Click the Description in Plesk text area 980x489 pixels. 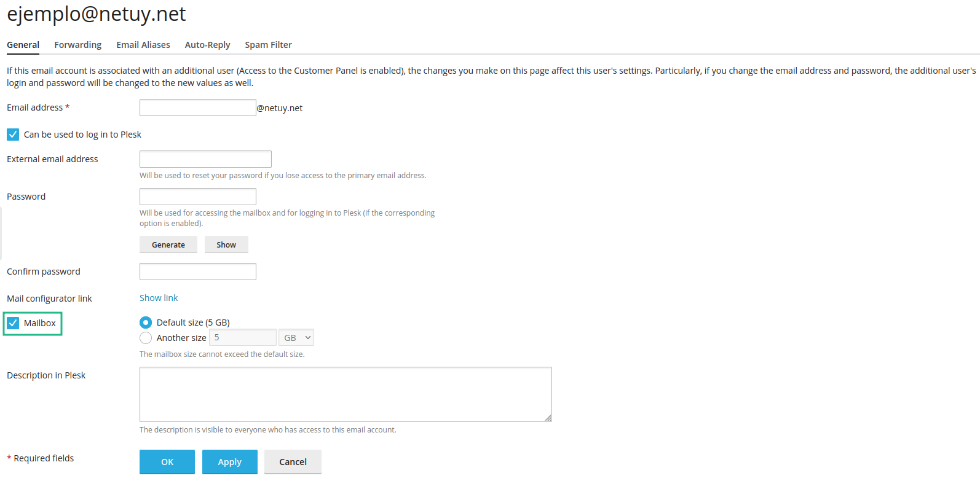point(345,394)
